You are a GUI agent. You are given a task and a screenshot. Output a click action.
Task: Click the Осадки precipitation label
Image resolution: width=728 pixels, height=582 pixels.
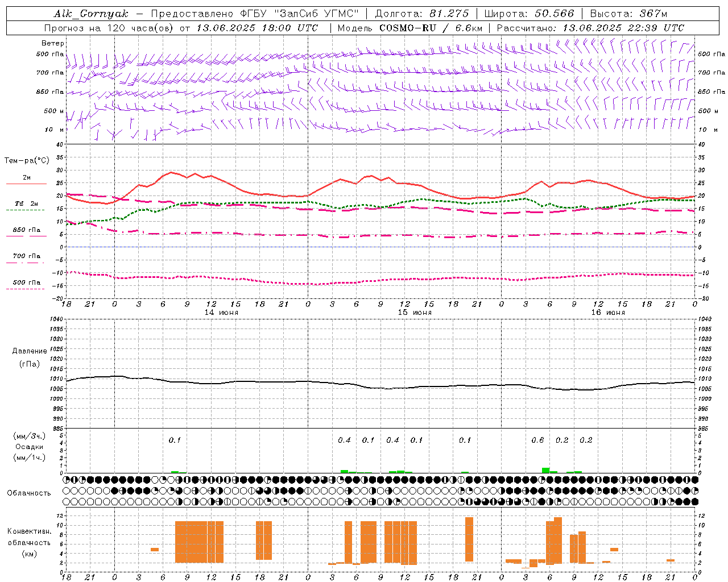(30, 447)
